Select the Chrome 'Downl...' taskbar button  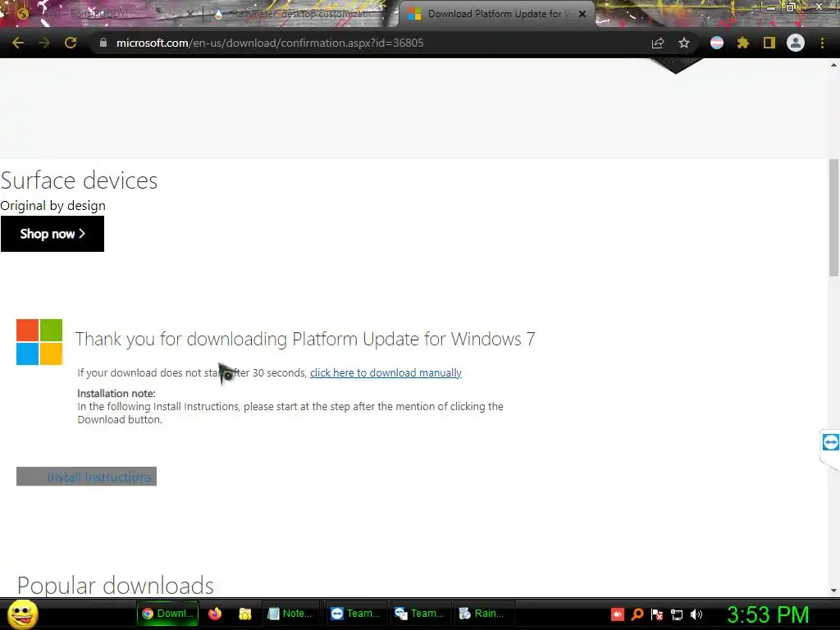(x=167, y=614)
